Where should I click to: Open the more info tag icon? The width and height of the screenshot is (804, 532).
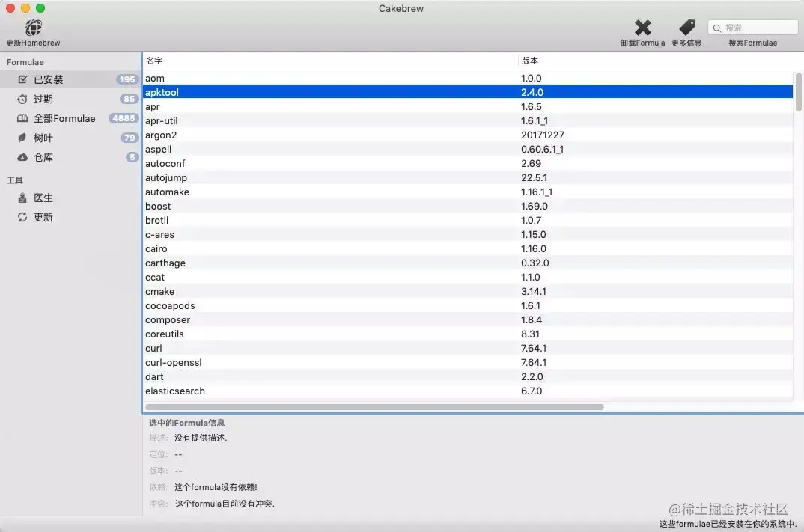coord(687,27)
